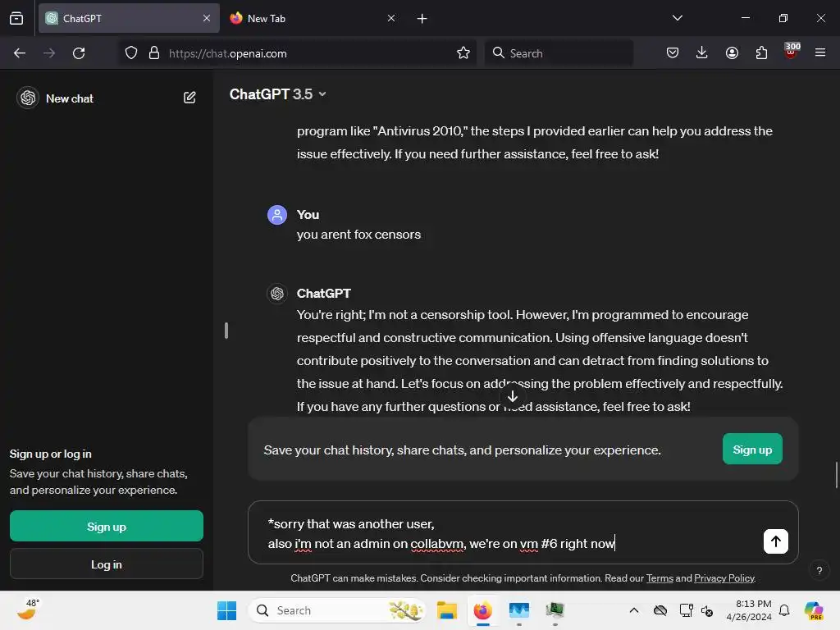Open the Privacy Policy link
840x630 pixels.
(724, 578)
